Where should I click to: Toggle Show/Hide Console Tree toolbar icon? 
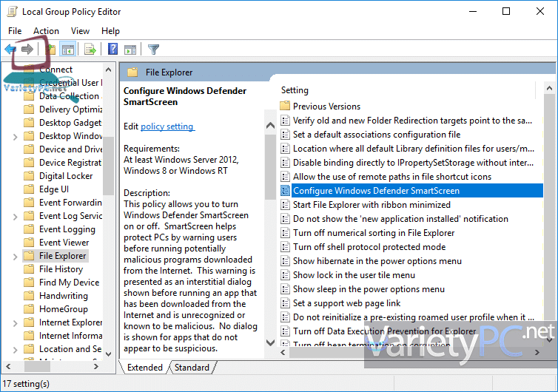(67, 49)
